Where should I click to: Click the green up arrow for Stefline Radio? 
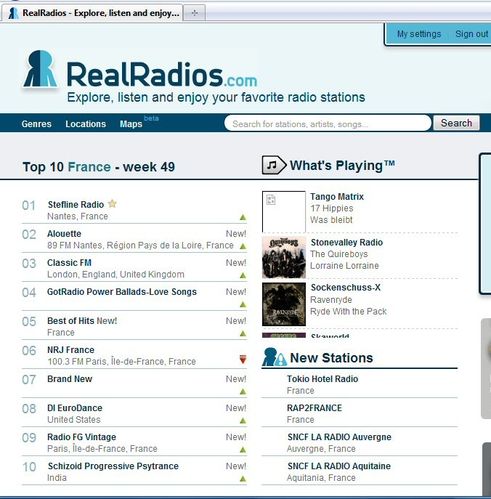pos(243,217)
